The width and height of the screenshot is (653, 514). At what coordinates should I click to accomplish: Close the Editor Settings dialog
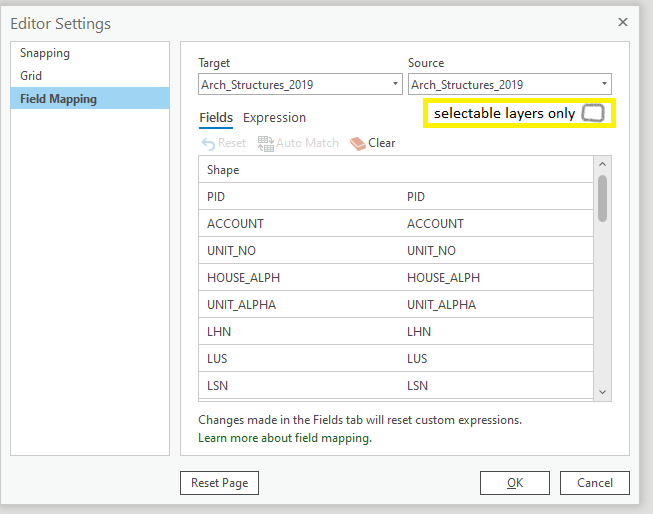623,22
